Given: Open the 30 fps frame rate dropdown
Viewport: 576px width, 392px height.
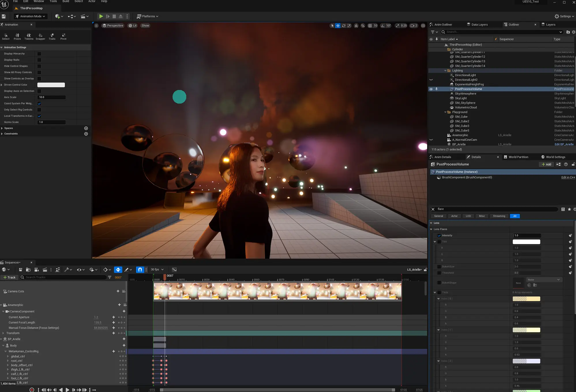Looking at the screenshot, I should coord(157,269).
